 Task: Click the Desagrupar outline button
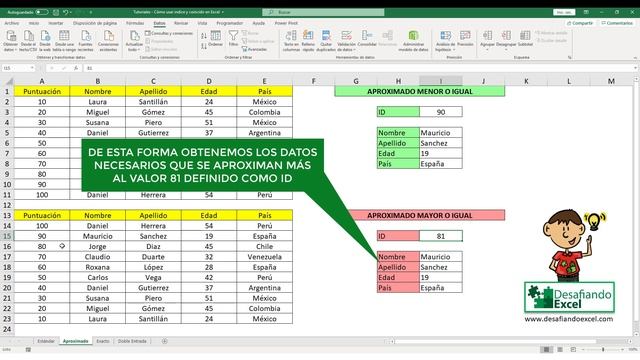click(x=506, y=41)
